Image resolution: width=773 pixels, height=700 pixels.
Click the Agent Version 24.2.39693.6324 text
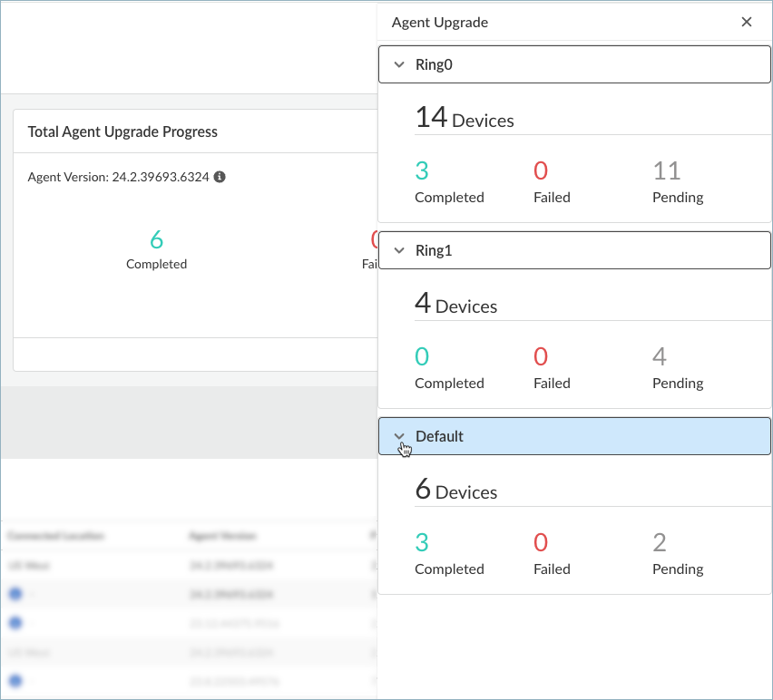tap(118, 177)
